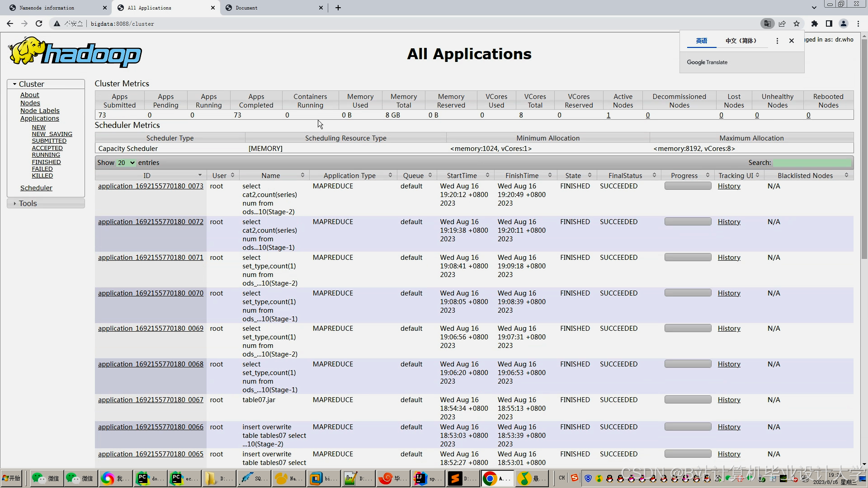Switch to the Namenode information tab
Screen dimensions: 868x488
coord(47,8)
